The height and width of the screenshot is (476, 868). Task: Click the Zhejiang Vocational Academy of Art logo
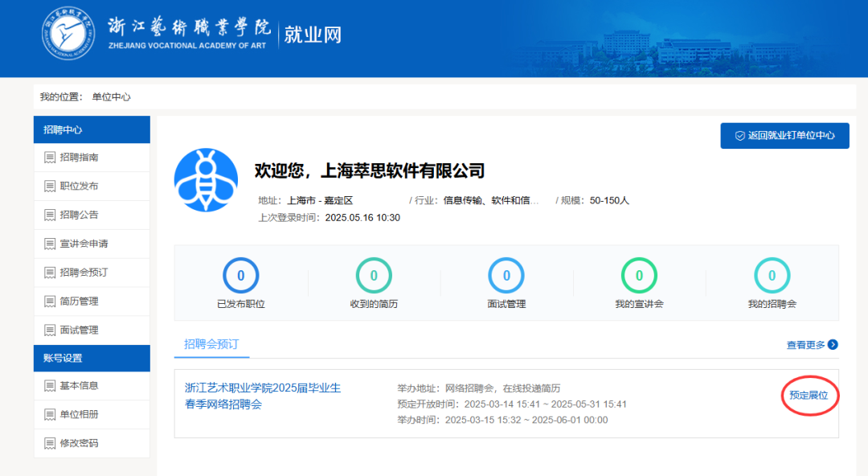pos(68,36)
